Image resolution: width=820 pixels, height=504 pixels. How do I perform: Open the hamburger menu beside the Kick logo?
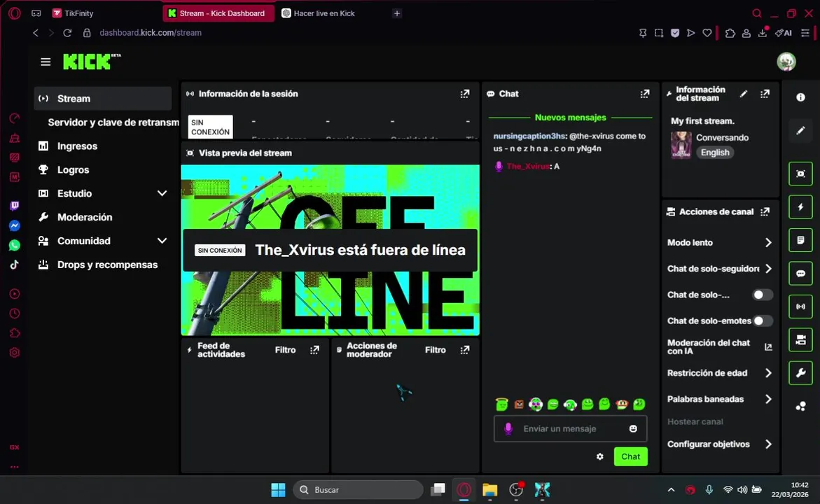click(46, 62)
